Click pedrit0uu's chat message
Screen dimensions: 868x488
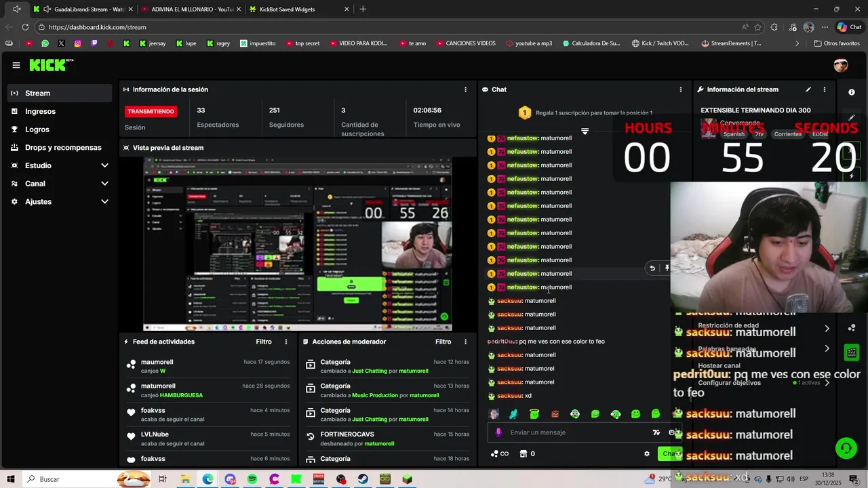coord(546,342)
